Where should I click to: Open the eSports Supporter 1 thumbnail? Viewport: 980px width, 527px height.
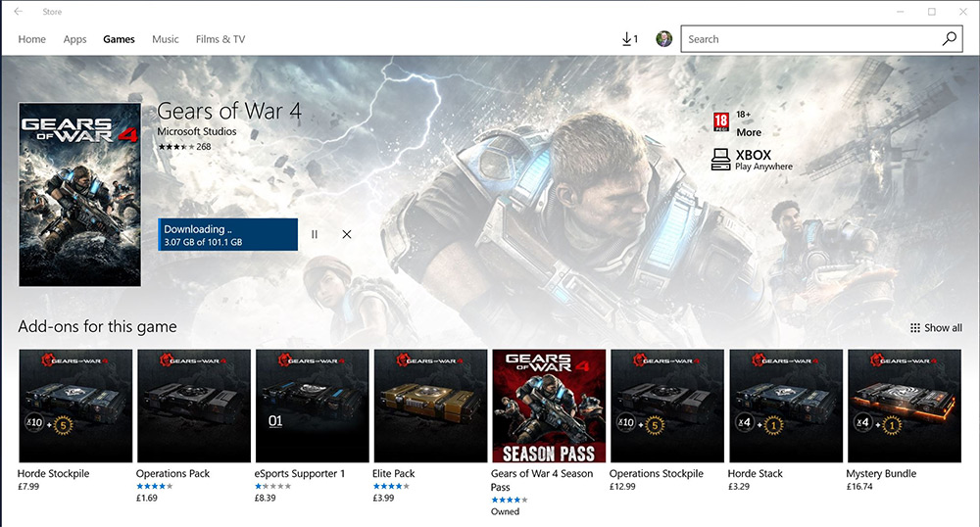312,406
